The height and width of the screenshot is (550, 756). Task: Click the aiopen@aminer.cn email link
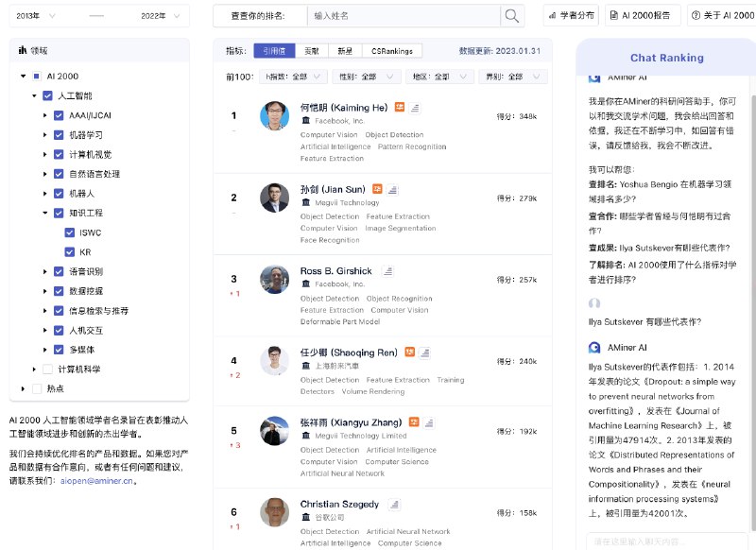pos(96,481)
